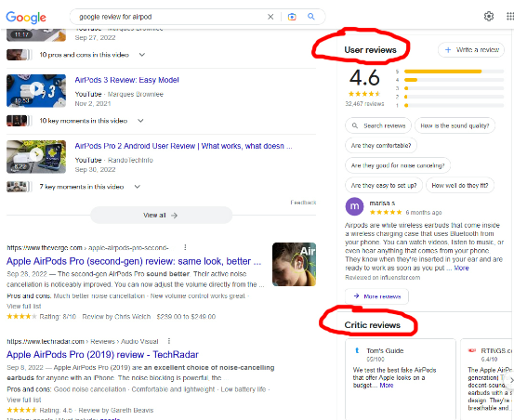Open AirPods 3 Review: Easy Mode video link
The width and height of the screenshot is (514, 420).
pos(126,80)
